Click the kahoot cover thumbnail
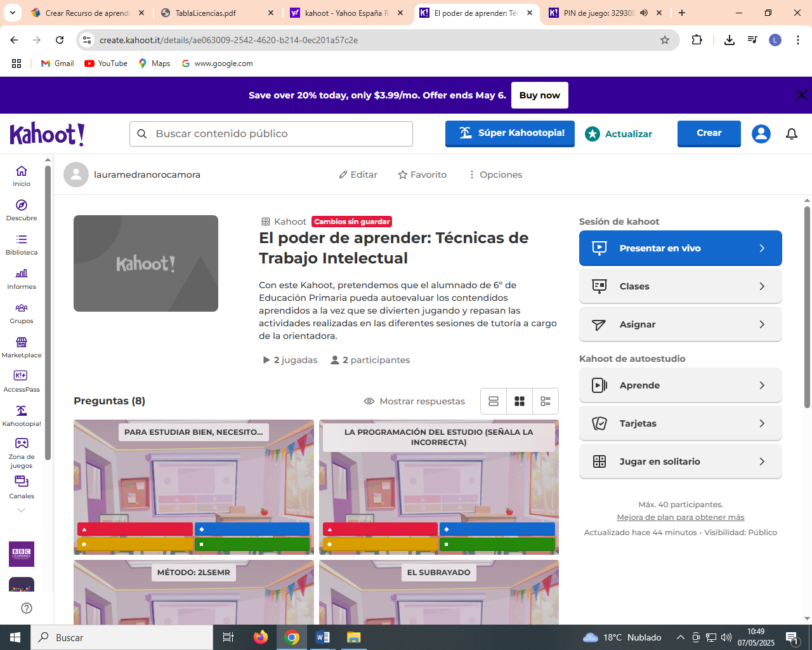The image size is (812, 650). click(146, 263)
